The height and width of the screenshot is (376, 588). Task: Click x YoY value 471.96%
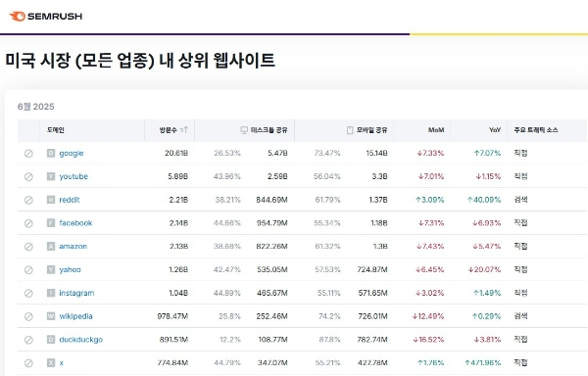[x=482, y=362]
